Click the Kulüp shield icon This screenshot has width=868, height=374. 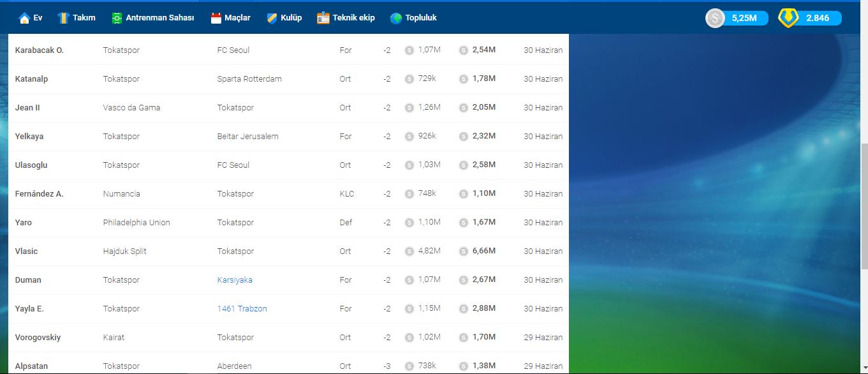(x=272, y=18)
